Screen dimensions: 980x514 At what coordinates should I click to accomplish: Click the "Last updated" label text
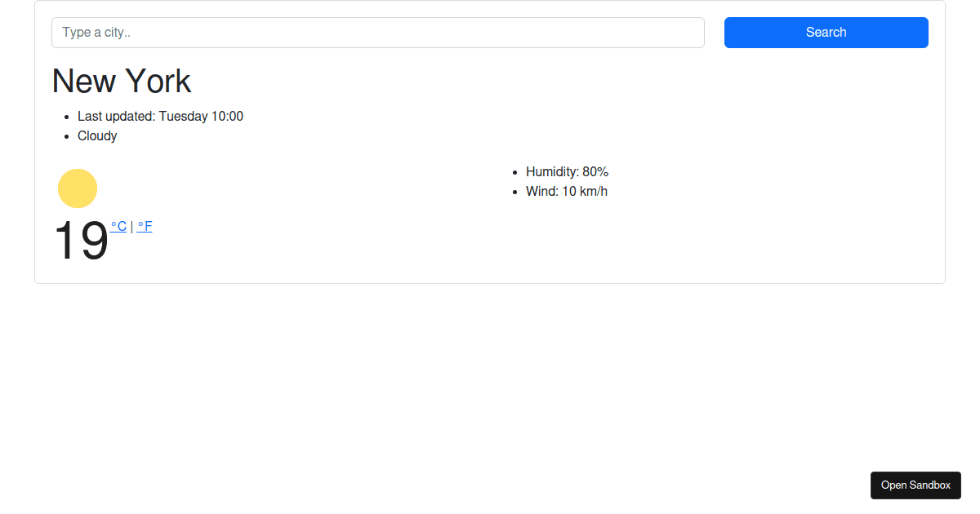(116, 117)
